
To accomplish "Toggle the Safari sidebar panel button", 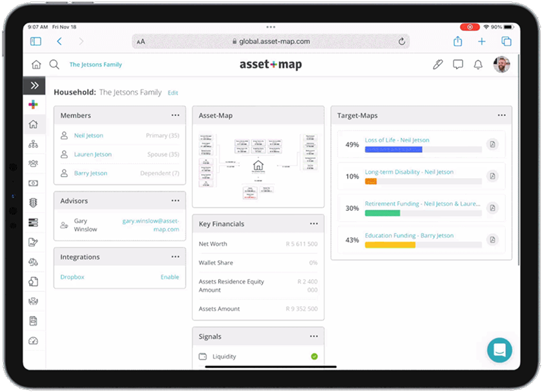I will tap(35, 41).
